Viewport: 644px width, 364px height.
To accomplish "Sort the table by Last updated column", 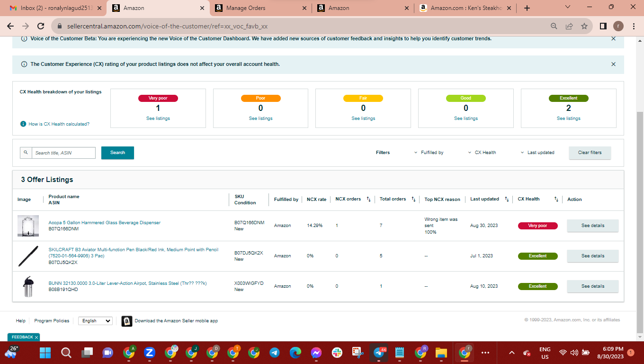I will tap(507, 199).
